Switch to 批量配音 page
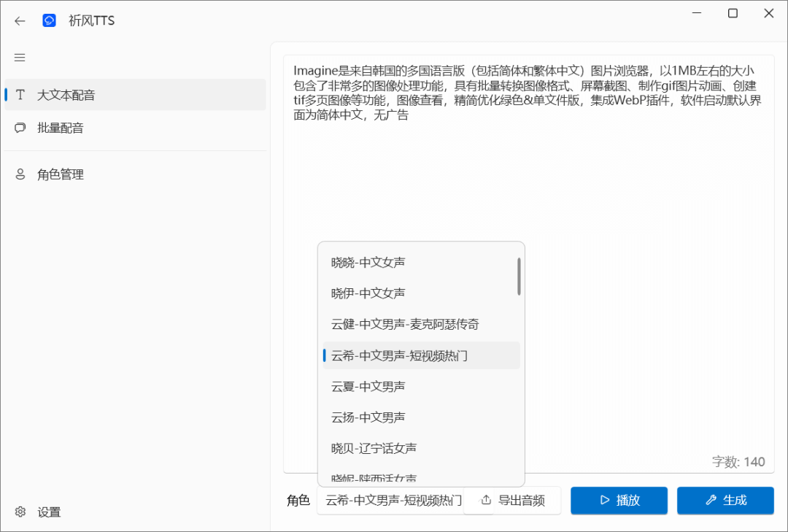 point(135,128)
